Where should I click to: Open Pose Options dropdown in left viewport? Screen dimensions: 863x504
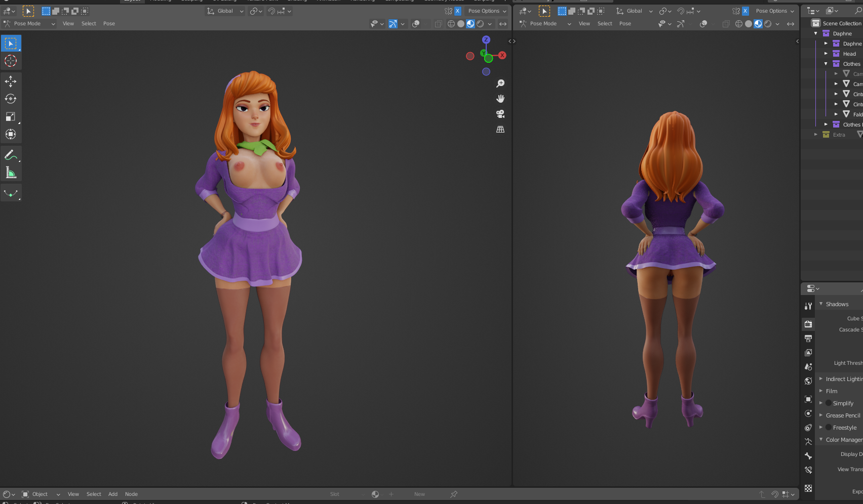[x=487, y=11]
